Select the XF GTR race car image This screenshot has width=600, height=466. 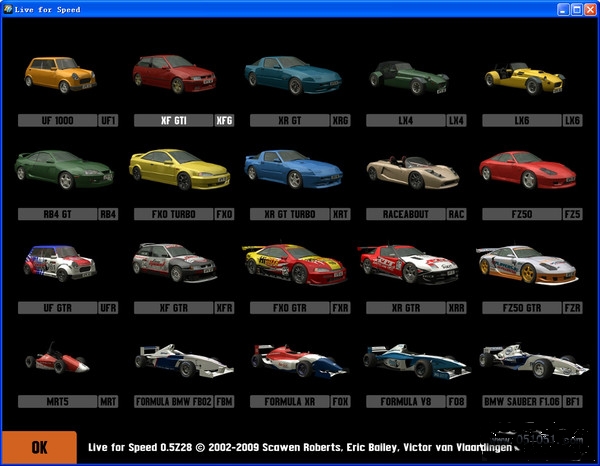tap(174, 263)
